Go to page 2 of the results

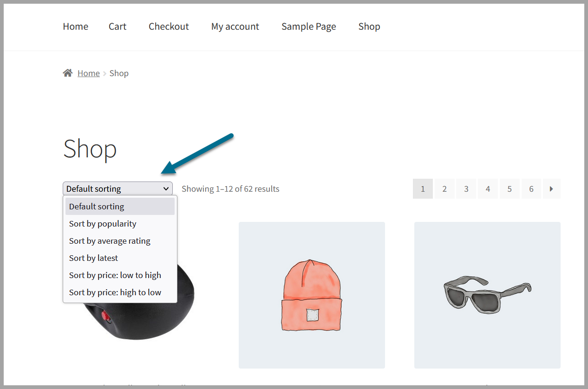pyautogui.click(x=444, y=188)
